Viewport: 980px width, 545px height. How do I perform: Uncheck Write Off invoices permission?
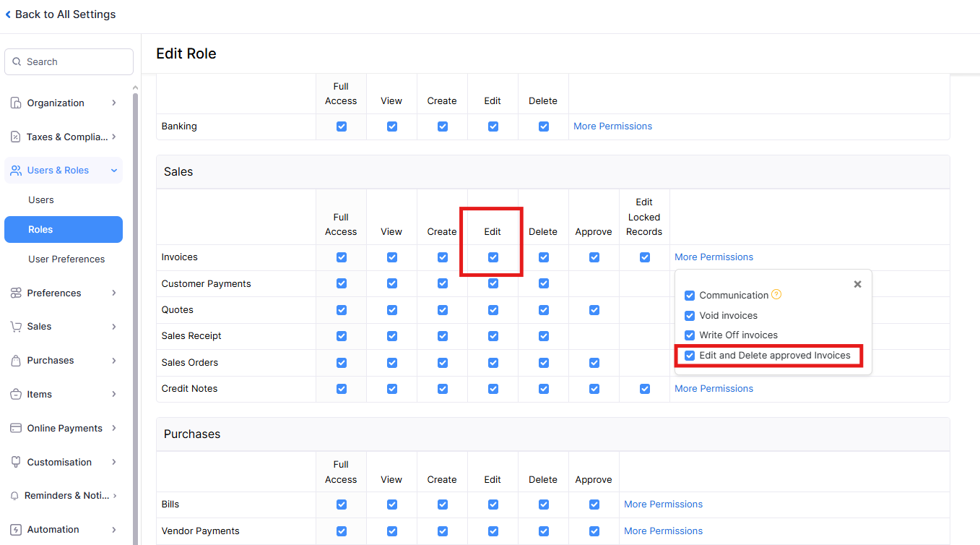point(690,335)
